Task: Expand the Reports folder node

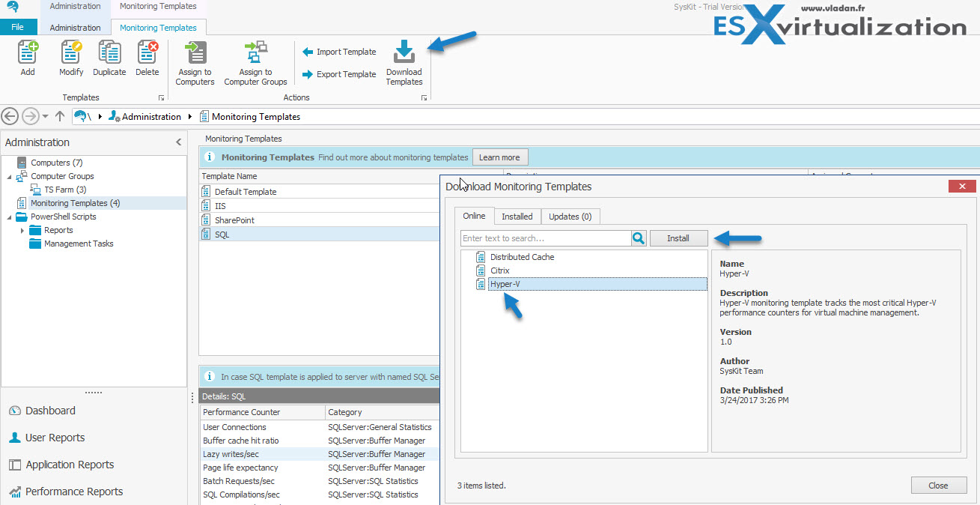Action: (22, 231)
